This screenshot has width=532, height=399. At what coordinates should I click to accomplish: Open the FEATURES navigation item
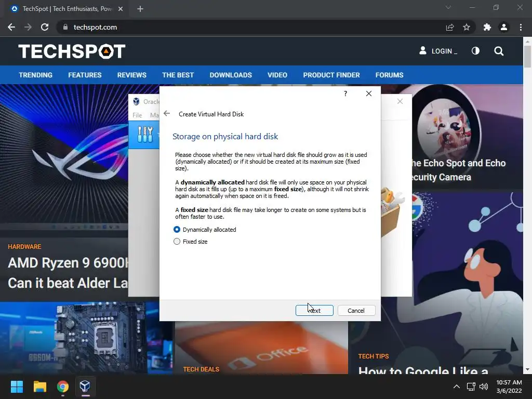85,75
